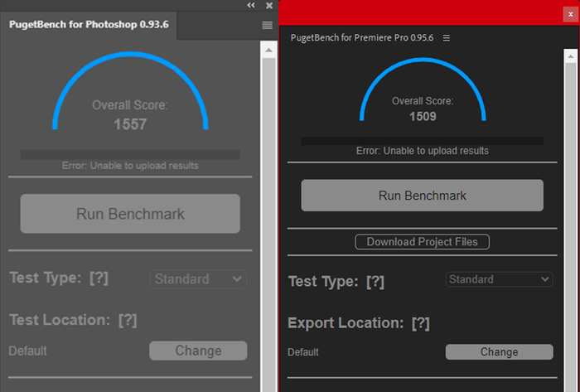The image size is (580, 392).
Task: Close the Photoshop PugetBench panel
Action: pos(269,5)
